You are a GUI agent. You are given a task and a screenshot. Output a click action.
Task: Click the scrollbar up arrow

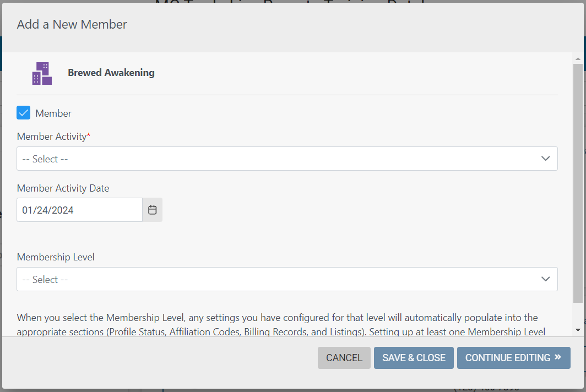pos(578,59)
